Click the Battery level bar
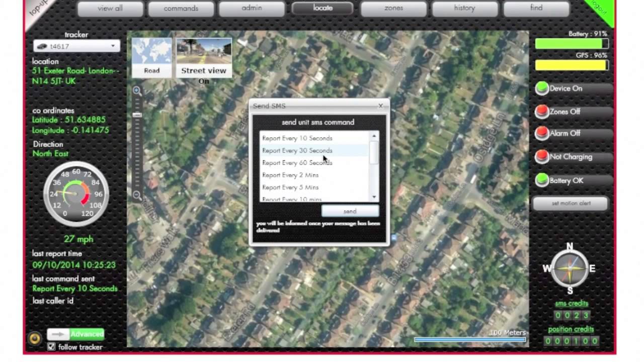 (572, 44)
